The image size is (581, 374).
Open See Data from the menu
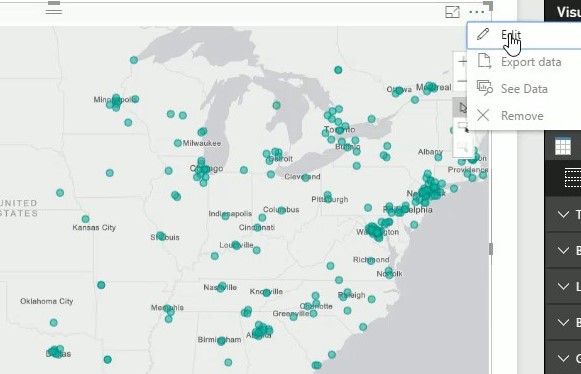524,89
